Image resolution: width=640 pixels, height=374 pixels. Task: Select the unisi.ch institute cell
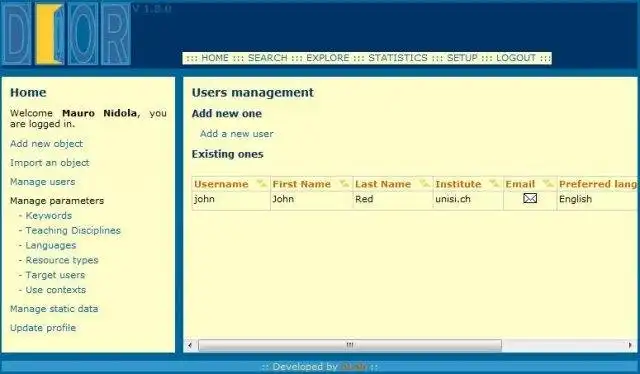468,199
